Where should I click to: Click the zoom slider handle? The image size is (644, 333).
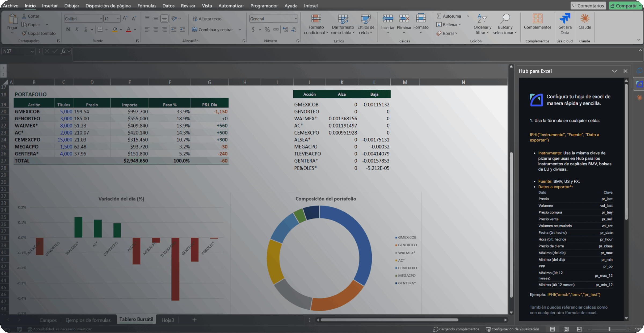click(609, 329)
